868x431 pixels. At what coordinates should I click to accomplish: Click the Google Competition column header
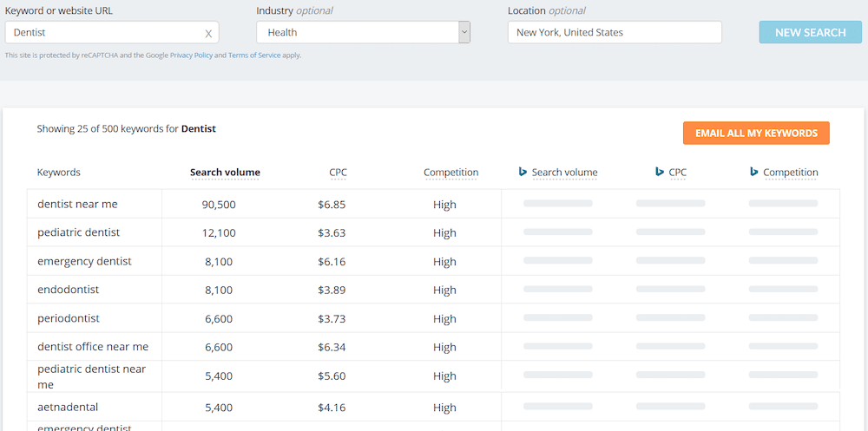[x=450, y=173]
